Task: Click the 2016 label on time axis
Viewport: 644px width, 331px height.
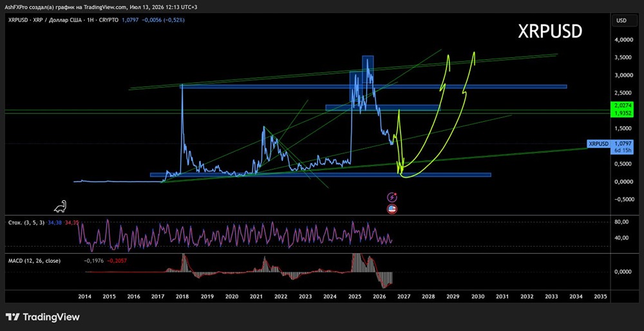Action: tap(133, 296)
